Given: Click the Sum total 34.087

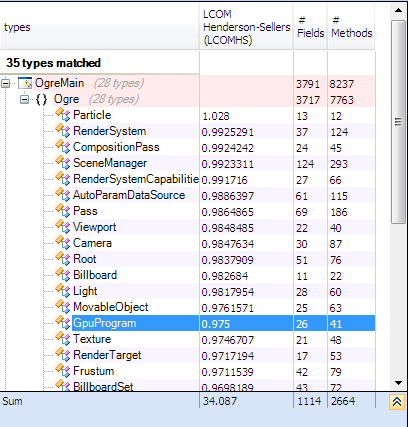Looking at the screenshot, I should click(220, 401).
